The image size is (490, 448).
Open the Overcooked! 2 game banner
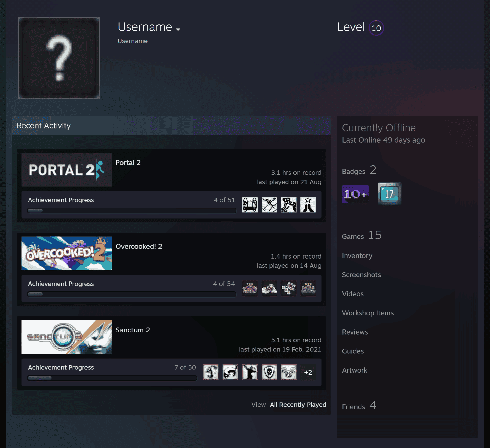point(67,253)
